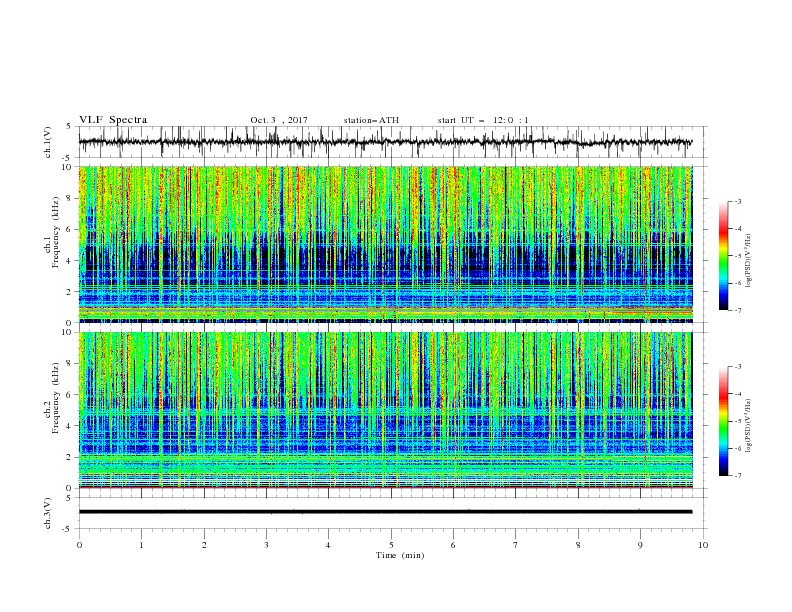The width and height of the screenshot is (792, 612).
Task: Click the log(PSD) label beside ch.1 colorbar
Action: click(749, 261)
